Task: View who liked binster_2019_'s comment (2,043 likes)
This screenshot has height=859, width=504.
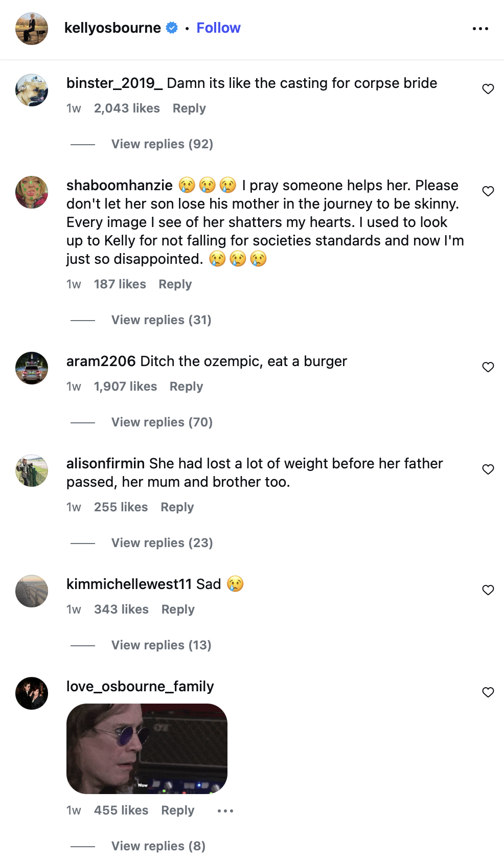Action: coord(127,108)
